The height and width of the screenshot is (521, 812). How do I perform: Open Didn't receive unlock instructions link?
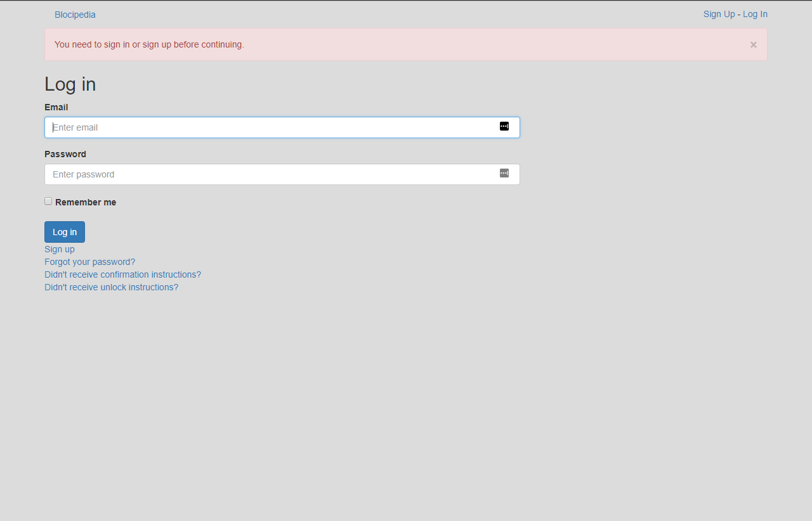[x=111, y=287]
